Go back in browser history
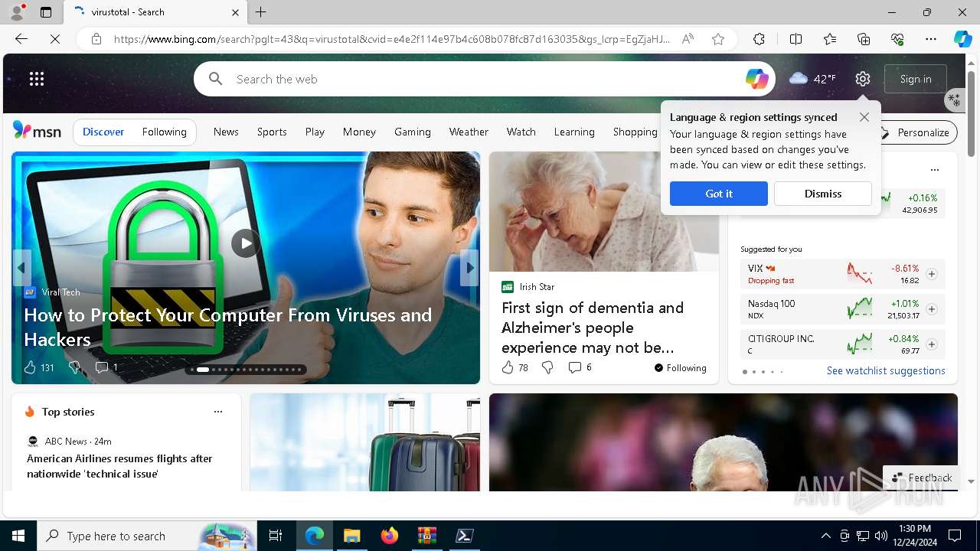 [x=21, y=39]
